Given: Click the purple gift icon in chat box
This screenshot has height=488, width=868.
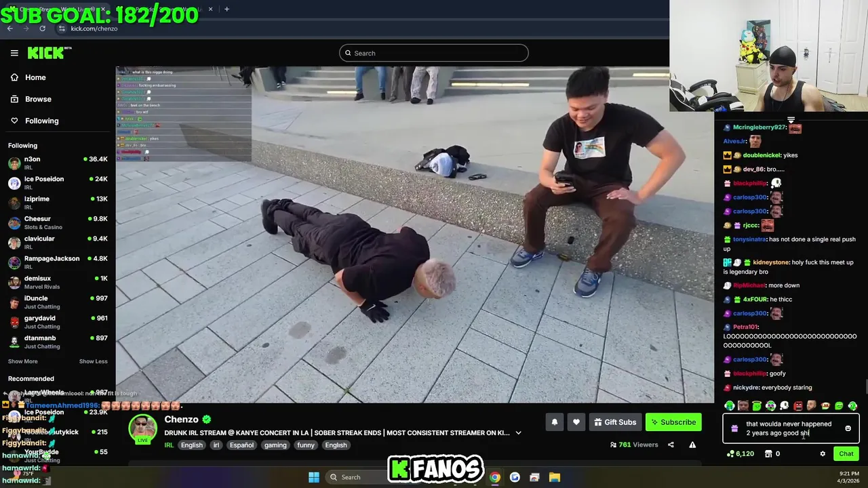Looking at the screenshot, I should [x=734, y=428].
